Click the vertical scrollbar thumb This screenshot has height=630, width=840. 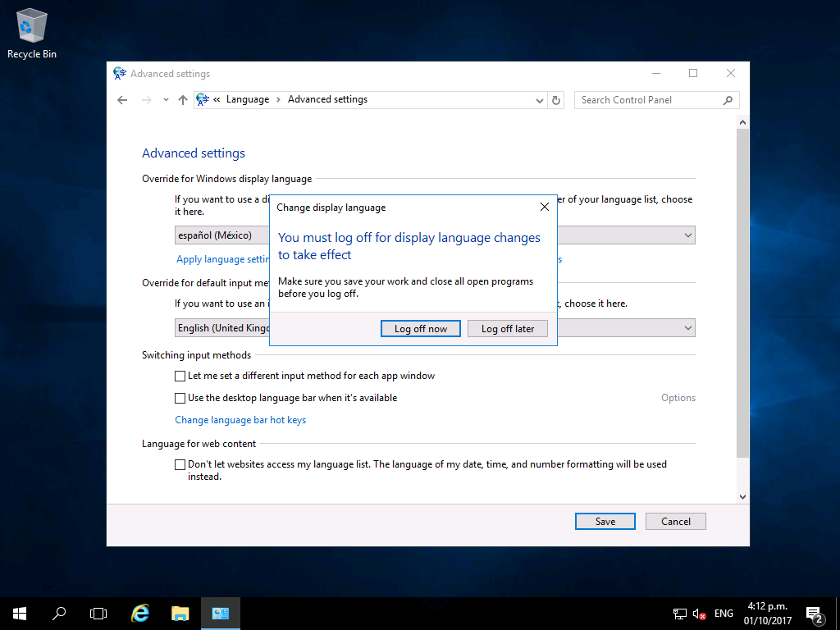742,294
